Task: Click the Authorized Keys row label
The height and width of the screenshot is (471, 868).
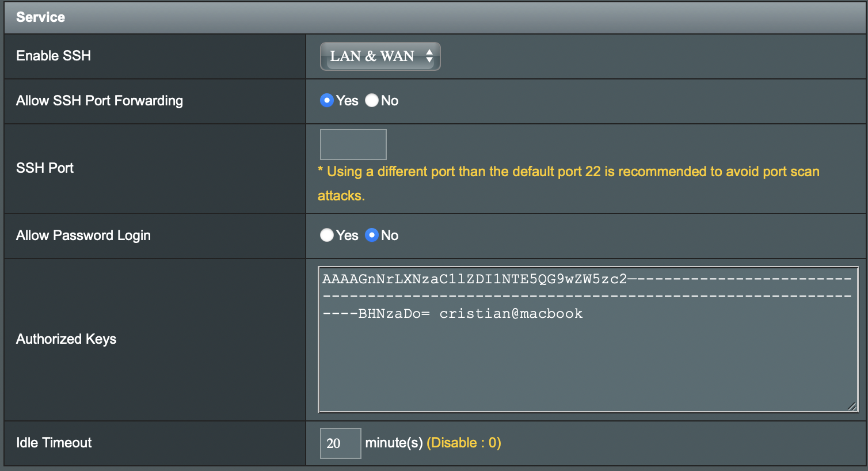Action: coord(66,339)
